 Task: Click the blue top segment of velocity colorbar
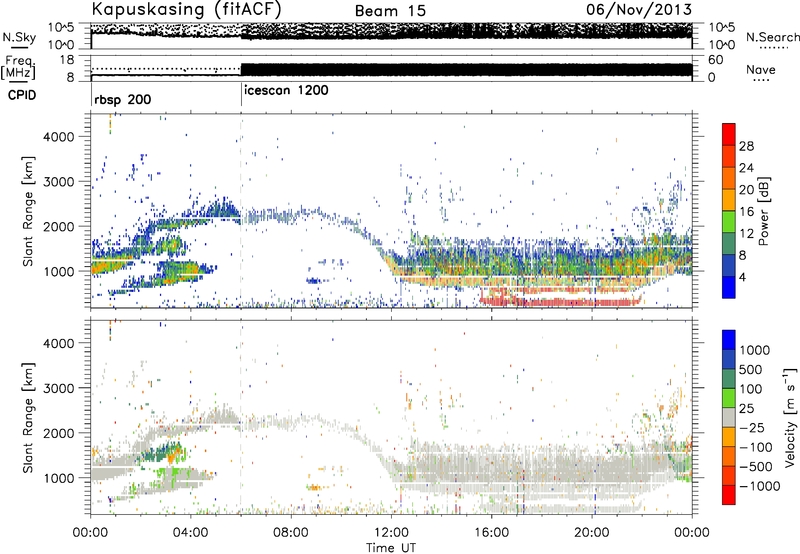[x=729, y=340]
